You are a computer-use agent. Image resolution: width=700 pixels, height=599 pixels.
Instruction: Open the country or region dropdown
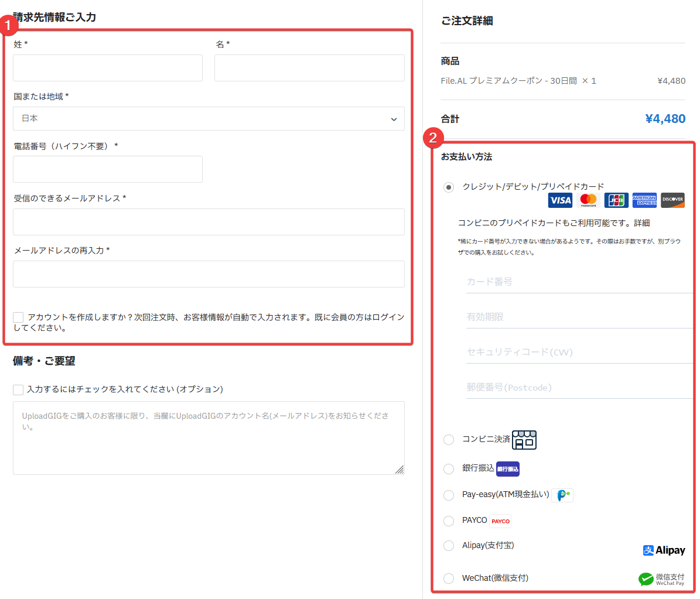click(x=209, y=119)
